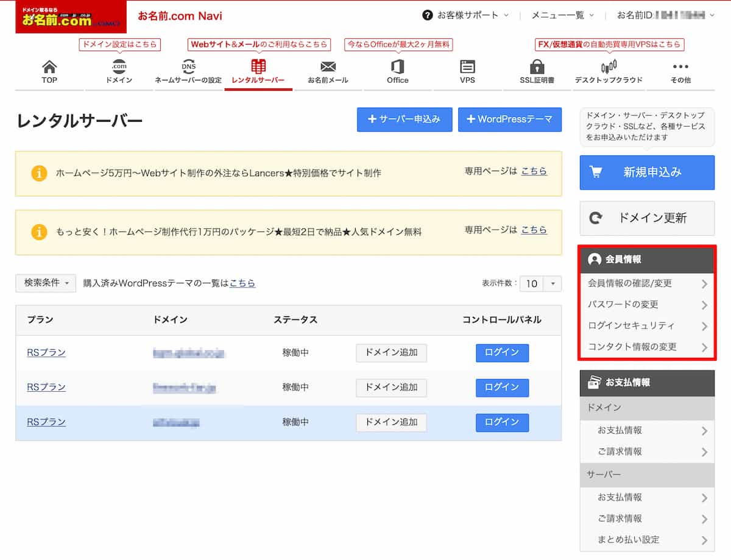Open the 表示件数 count selector
Image resolution: width=731 pixels, height=560 pixels.
tap(540, 283)
